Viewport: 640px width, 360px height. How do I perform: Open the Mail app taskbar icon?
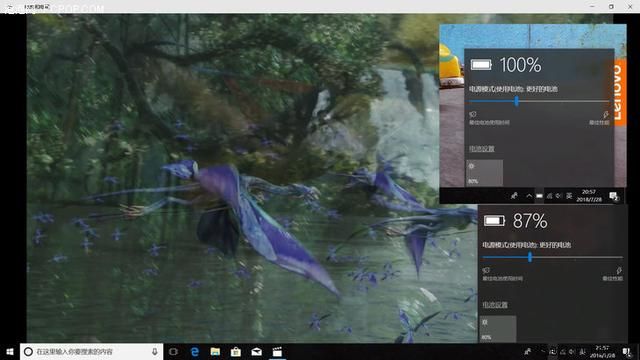tap(256, 351)
